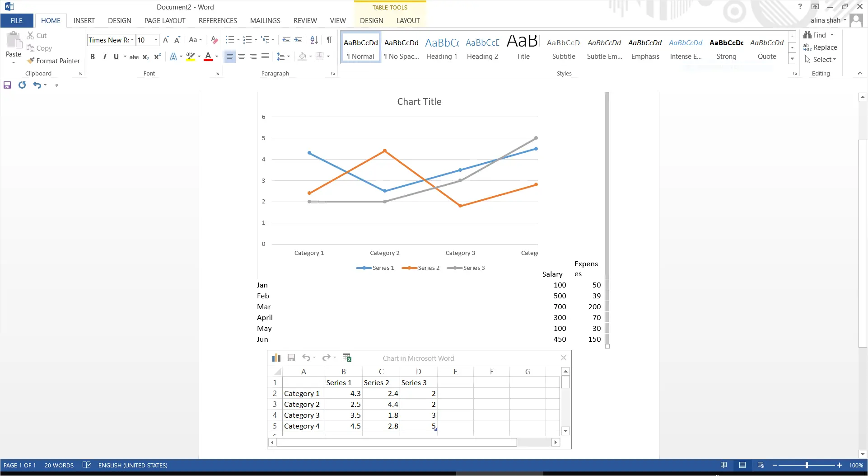868x476 pixels.
Task: Open the font size dropdown
Action: click(x=155, y=40)
